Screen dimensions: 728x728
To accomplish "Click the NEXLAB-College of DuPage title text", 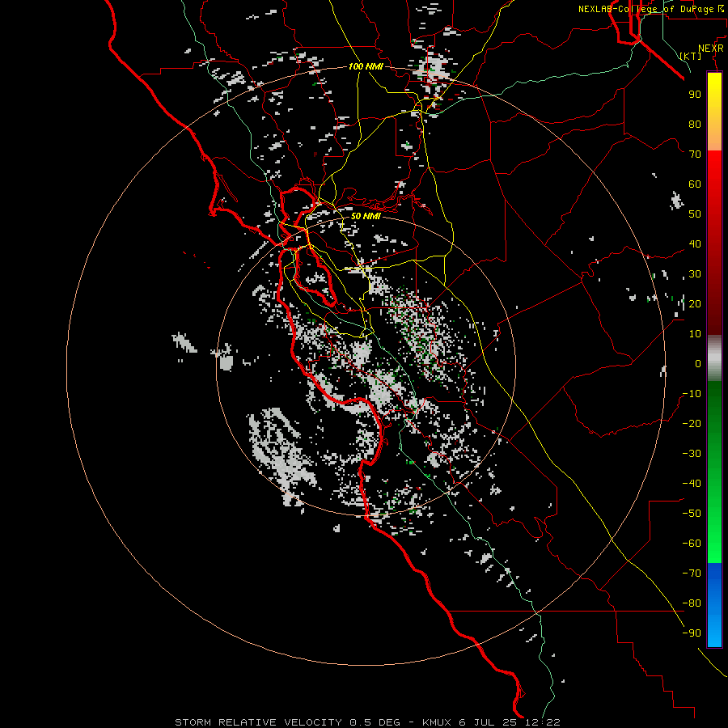I will coord(647,9).
